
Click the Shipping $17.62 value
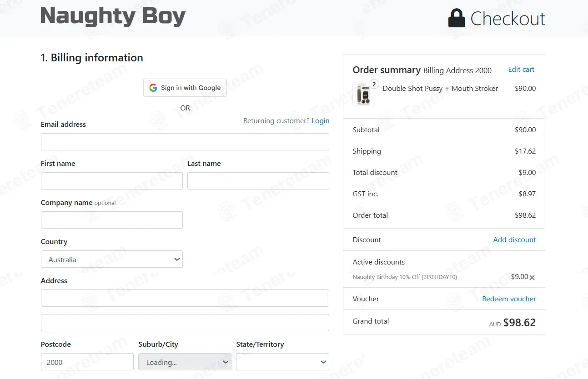point(525,151)
